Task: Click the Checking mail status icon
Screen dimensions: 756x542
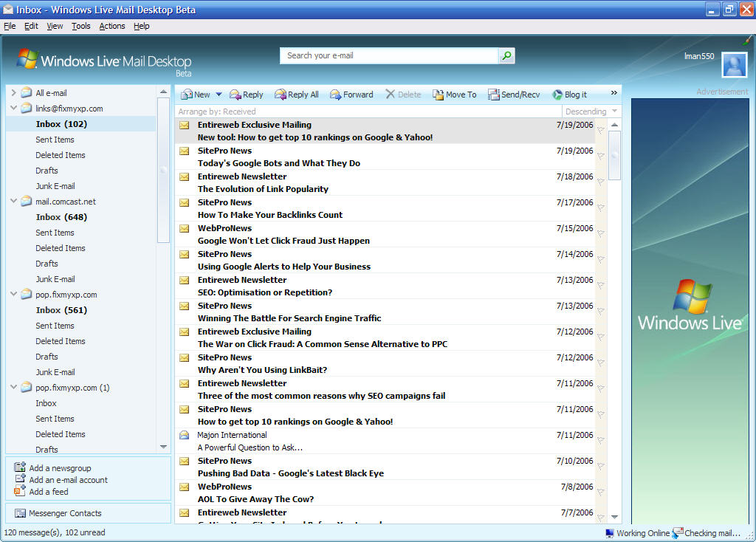Action: (678, 533)
